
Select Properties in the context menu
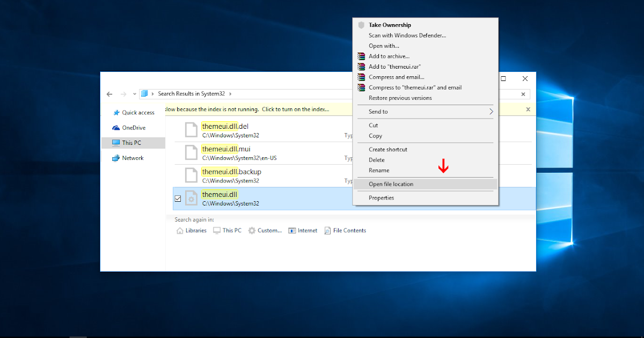click(x=382, y=197)
